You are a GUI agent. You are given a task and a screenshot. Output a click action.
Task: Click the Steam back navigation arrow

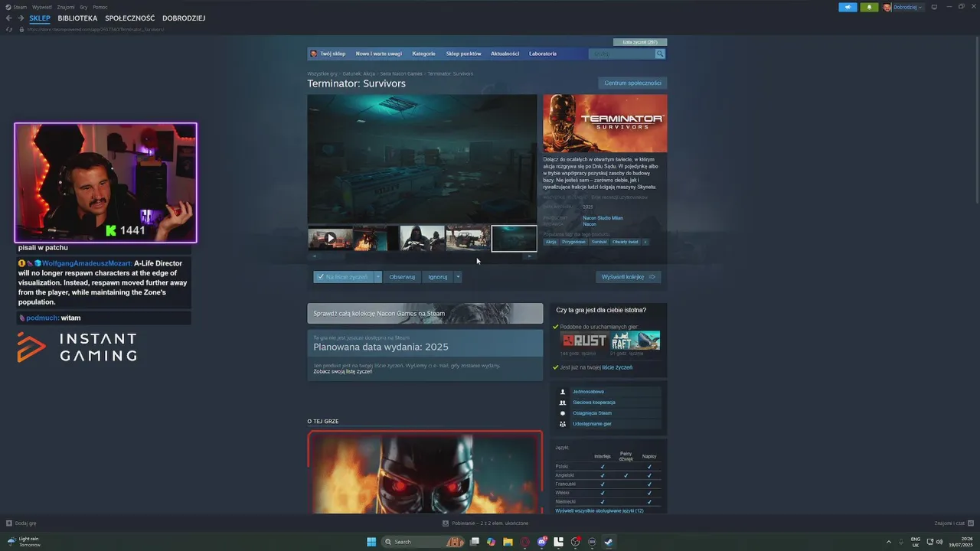(9, 18)
